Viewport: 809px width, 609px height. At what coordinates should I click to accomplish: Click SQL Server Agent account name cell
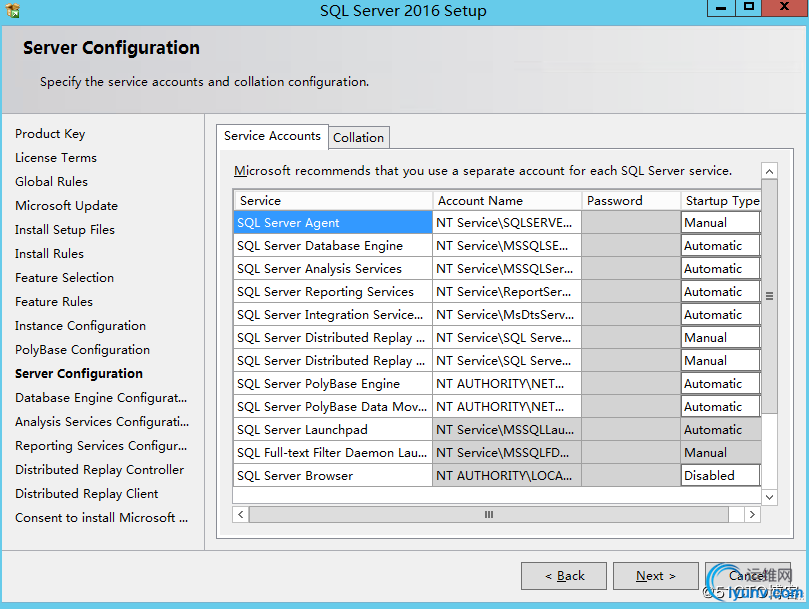click(507, 223)
